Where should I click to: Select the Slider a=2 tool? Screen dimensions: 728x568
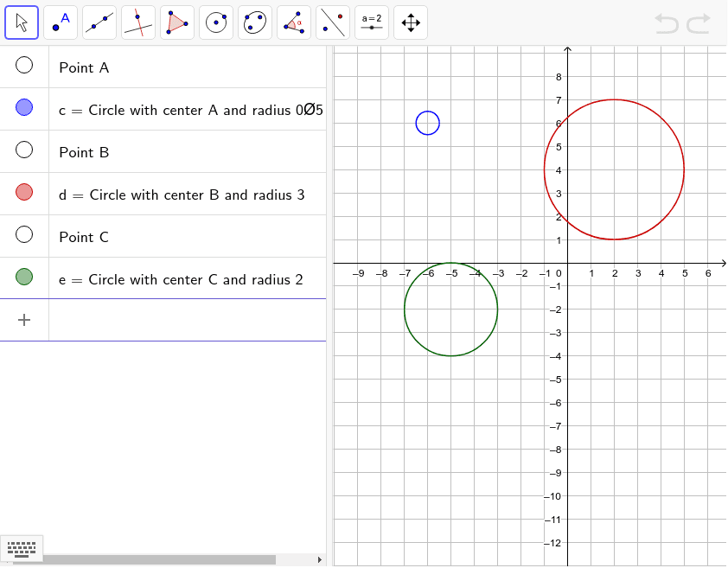pos(372,22)
